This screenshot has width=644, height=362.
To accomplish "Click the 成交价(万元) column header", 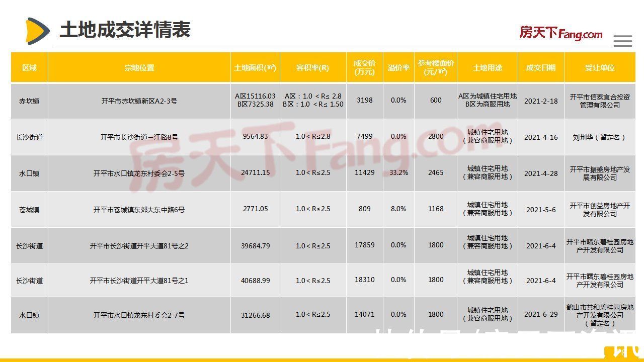I will tap(364, 67).
